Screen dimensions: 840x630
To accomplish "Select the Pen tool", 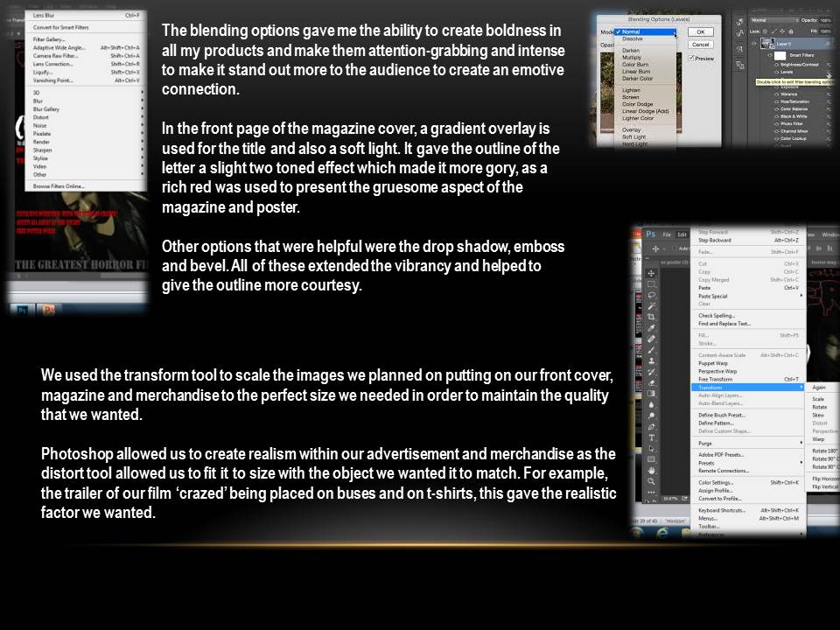I will point(651,426).
